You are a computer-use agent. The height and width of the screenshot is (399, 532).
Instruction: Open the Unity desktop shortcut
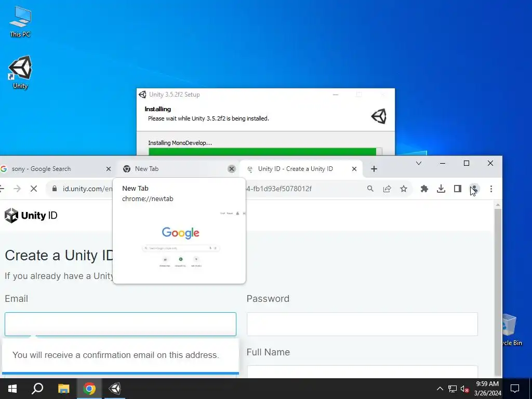20,72
